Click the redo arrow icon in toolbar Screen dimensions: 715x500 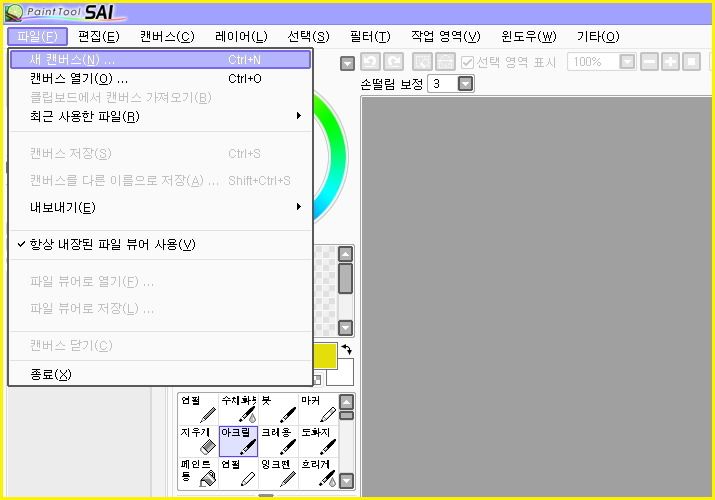[x=394, y=62]
